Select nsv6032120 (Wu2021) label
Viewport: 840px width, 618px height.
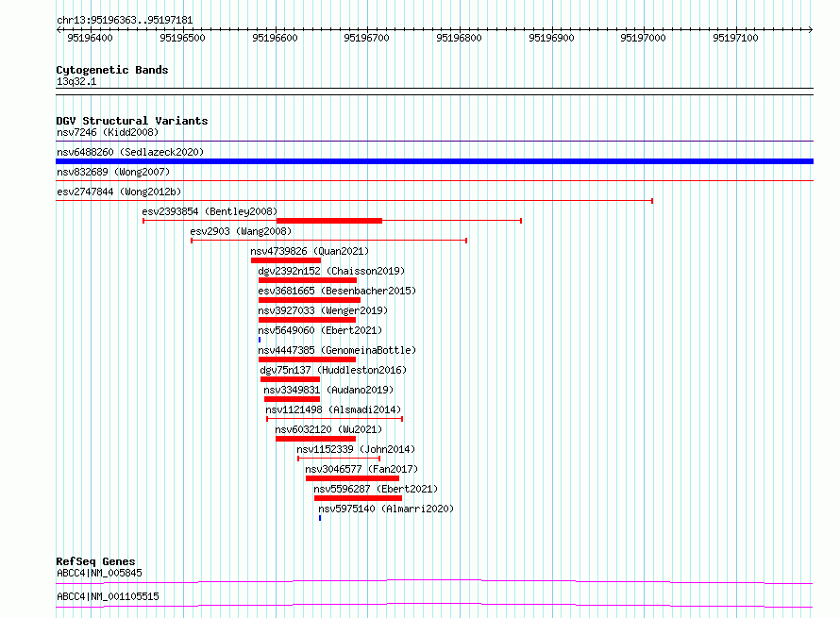tap(328, 429)
